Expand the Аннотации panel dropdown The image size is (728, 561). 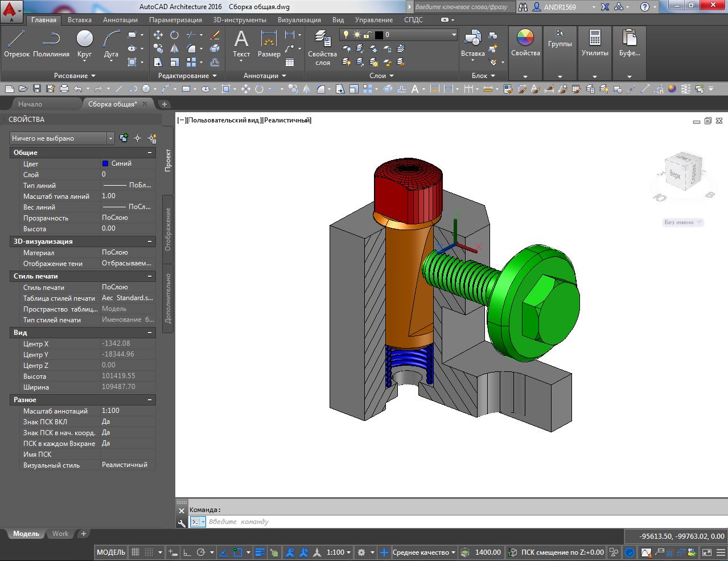pyautogui.click(x=265, y=76)
